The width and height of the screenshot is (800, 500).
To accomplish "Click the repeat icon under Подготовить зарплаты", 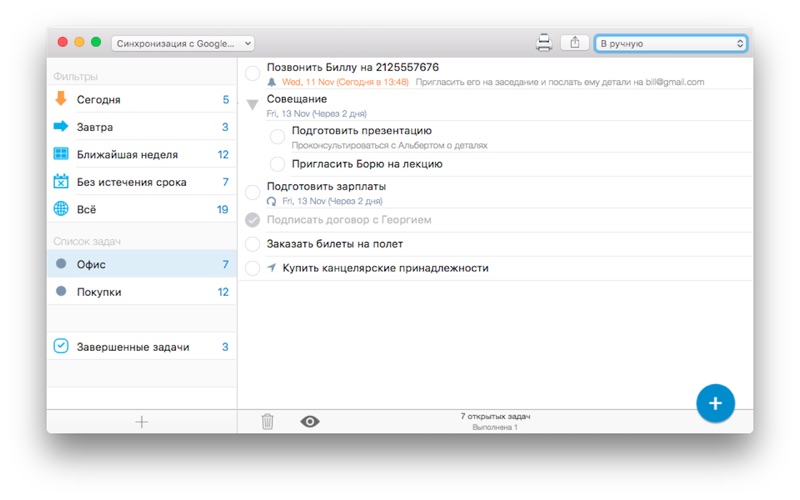I will (x=272, y=201).
